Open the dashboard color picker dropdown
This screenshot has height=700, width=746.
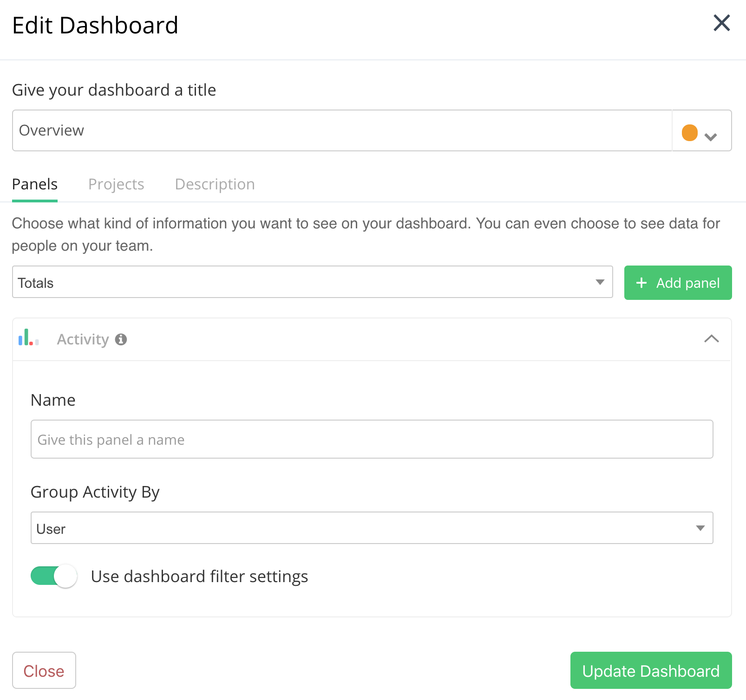coord(702,131)
